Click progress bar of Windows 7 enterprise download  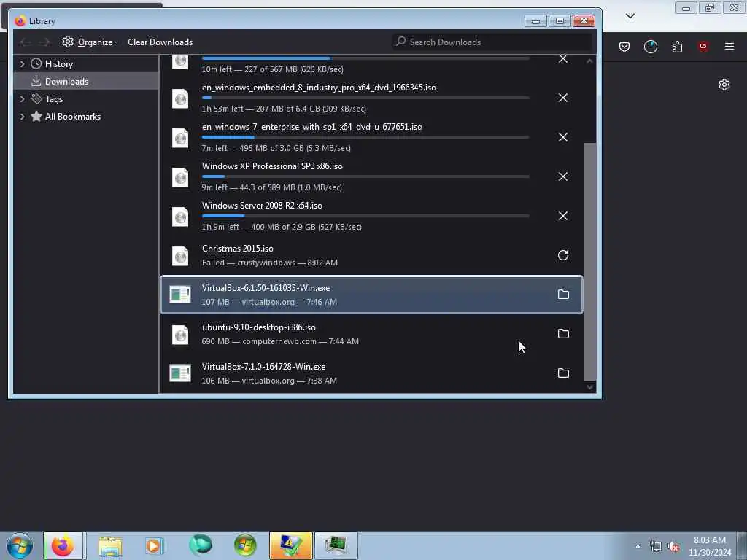(365, 137)
